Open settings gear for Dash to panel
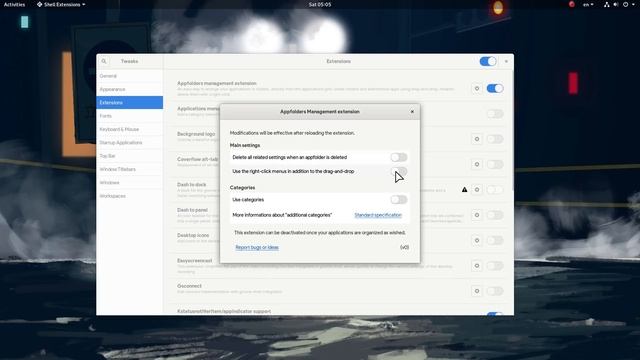 click(x=477, y=215)
